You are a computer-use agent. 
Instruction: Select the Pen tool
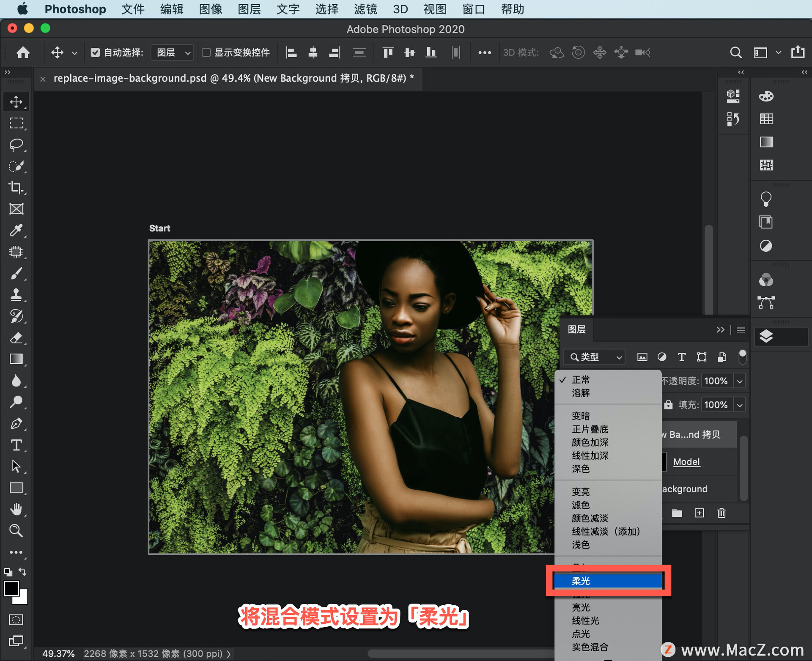(16, 423)
